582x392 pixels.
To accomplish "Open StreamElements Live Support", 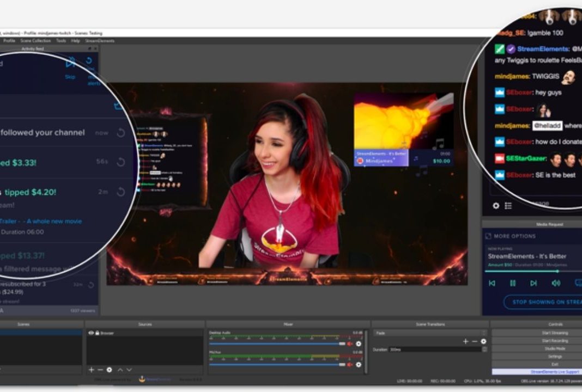I will [555, 372].
